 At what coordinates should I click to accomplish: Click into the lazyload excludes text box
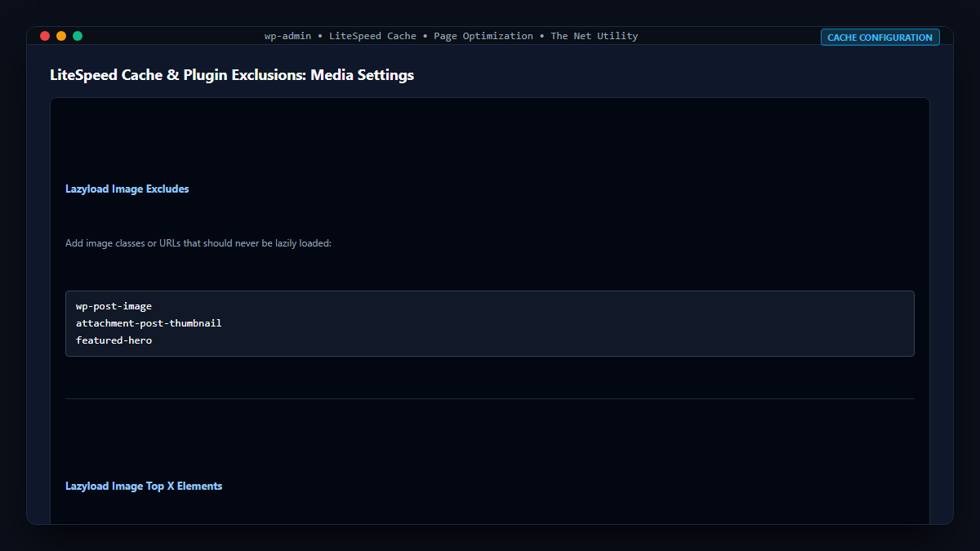[490, 323]
